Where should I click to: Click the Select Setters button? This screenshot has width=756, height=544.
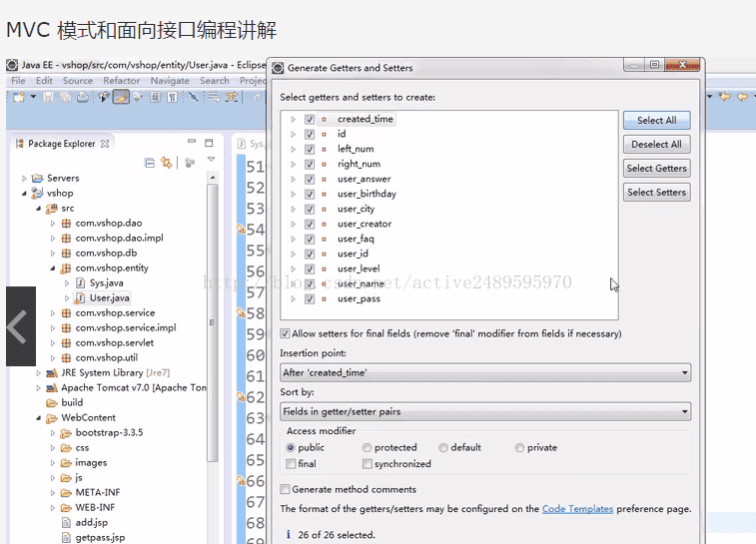pos(657,193)
